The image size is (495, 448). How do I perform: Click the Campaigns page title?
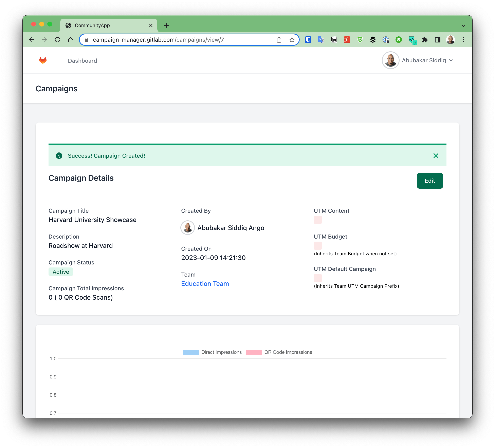(56, 89)
